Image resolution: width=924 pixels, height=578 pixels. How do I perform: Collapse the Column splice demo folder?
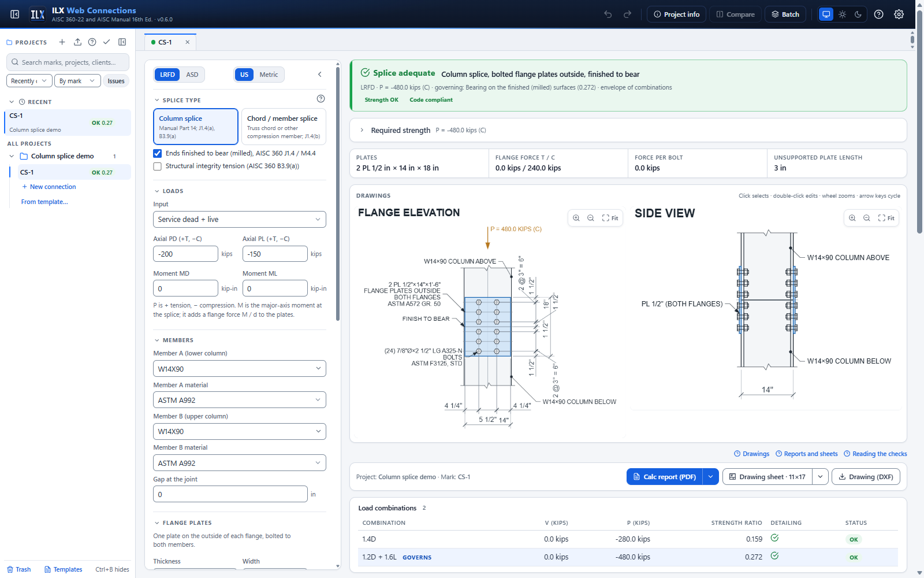pyautogui.click(x=12, y=156)
